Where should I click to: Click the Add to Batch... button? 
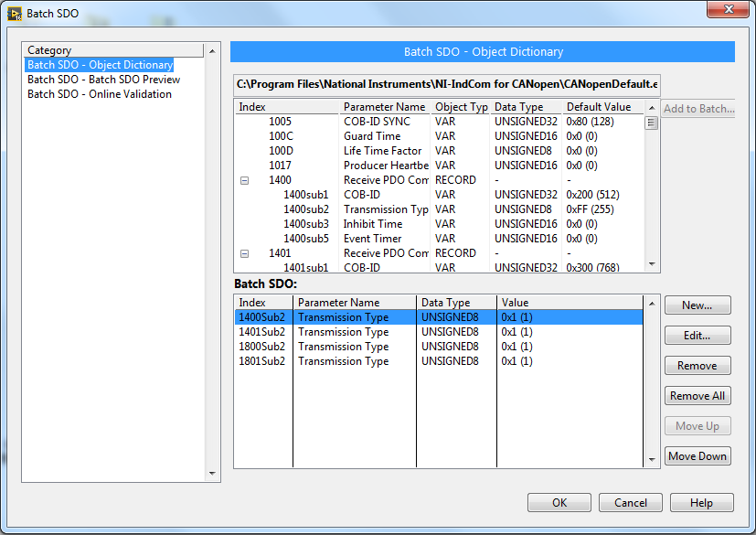pyautogui.click(x=699, y=109)
